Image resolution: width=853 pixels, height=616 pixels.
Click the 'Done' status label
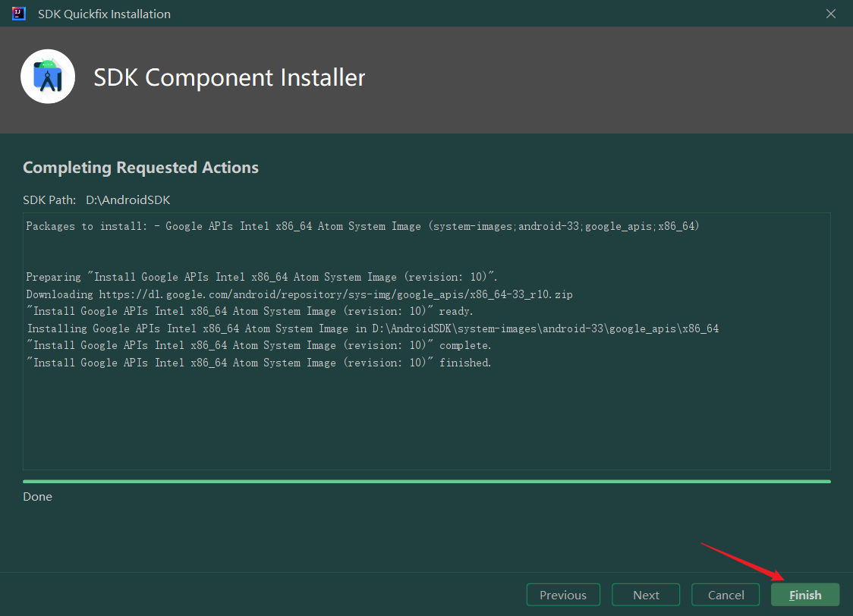tap(37, 496)
